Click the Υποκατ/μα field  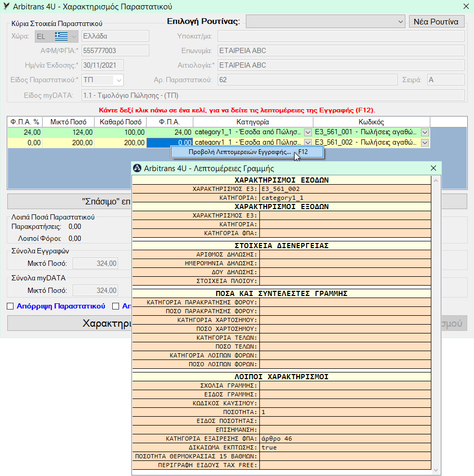[x=341, y=36]
